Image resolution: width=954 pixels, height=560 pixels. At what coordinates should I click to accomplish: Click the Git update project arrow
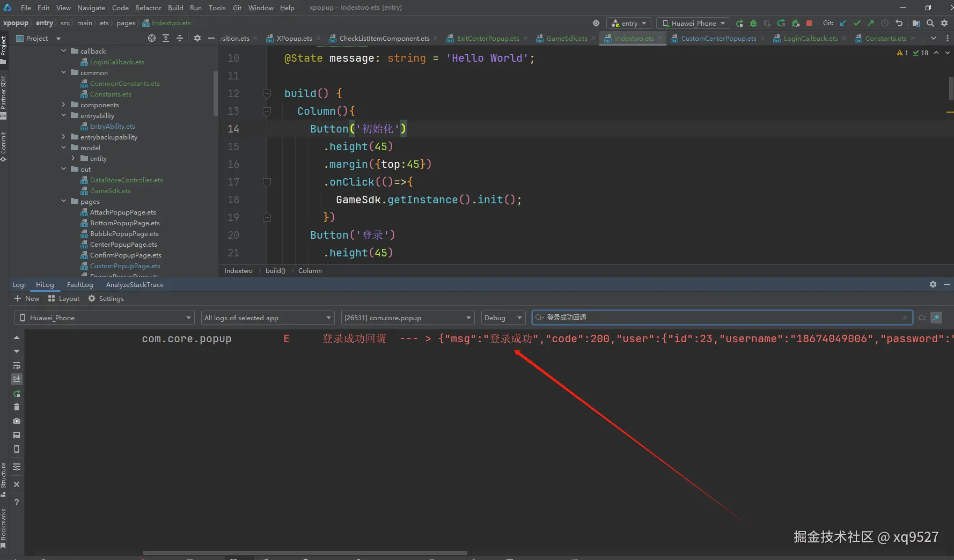click(x=843, y=23)
